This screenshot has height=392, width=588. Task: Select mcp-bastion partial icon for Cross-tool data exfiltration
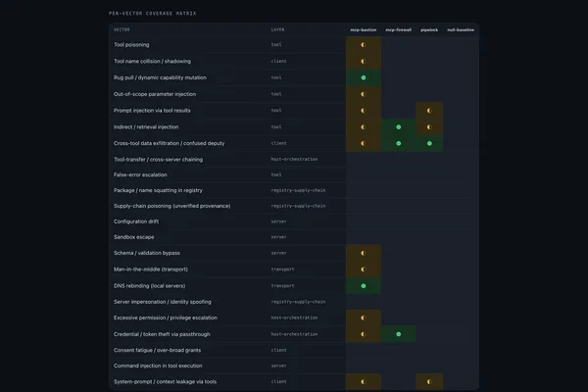[363, 143]
